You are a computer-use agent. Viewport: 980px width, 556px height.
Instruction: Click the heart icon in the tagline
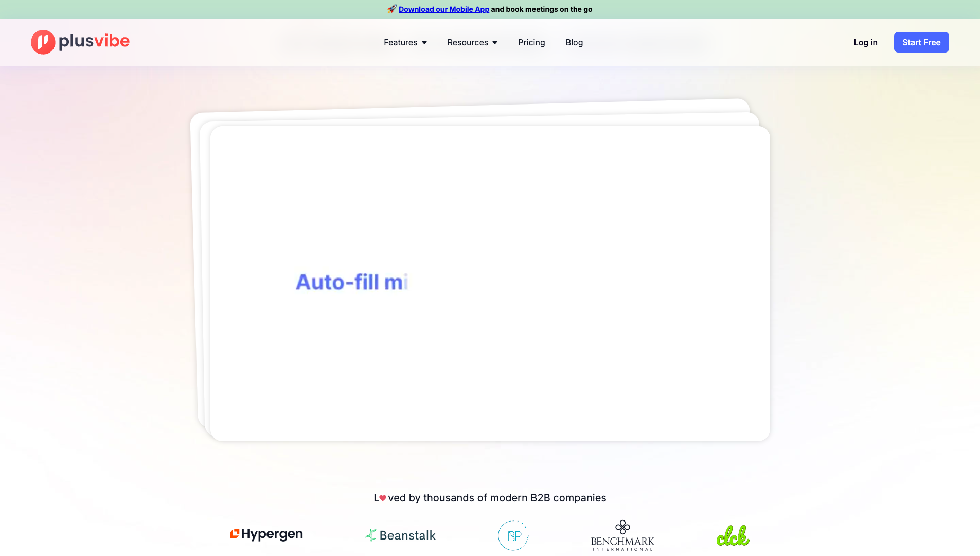point(382,497)
